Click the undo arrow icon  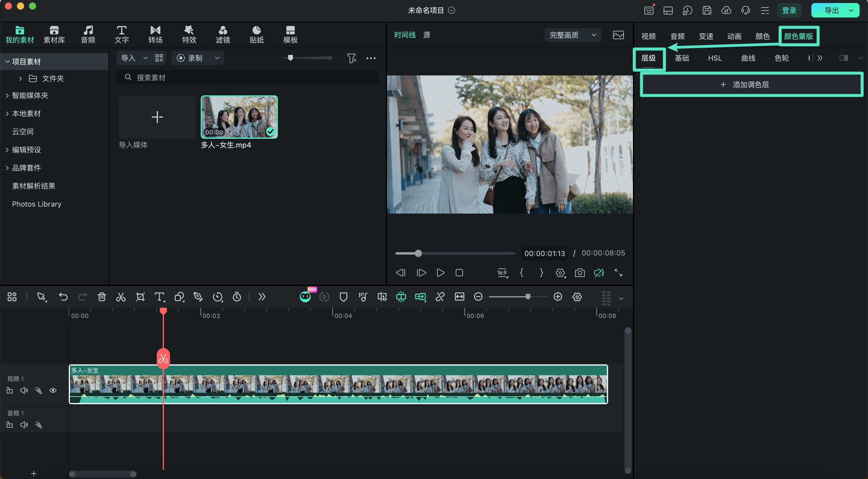pyautogui.click(x=63, y=297)
